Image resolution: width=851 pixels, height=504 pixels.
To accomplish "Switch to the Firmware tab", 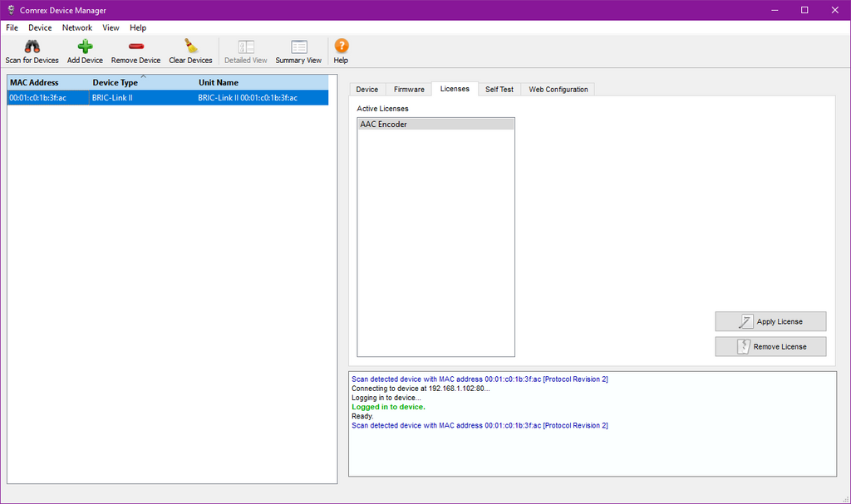I will (409, 90).
